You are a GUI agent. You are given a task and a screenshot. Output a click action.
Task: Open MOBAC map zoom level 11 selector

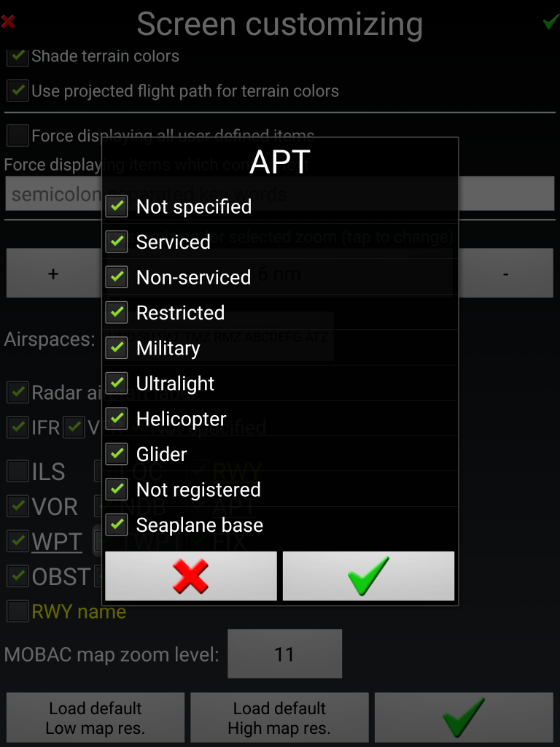click(x=285, y=654)
